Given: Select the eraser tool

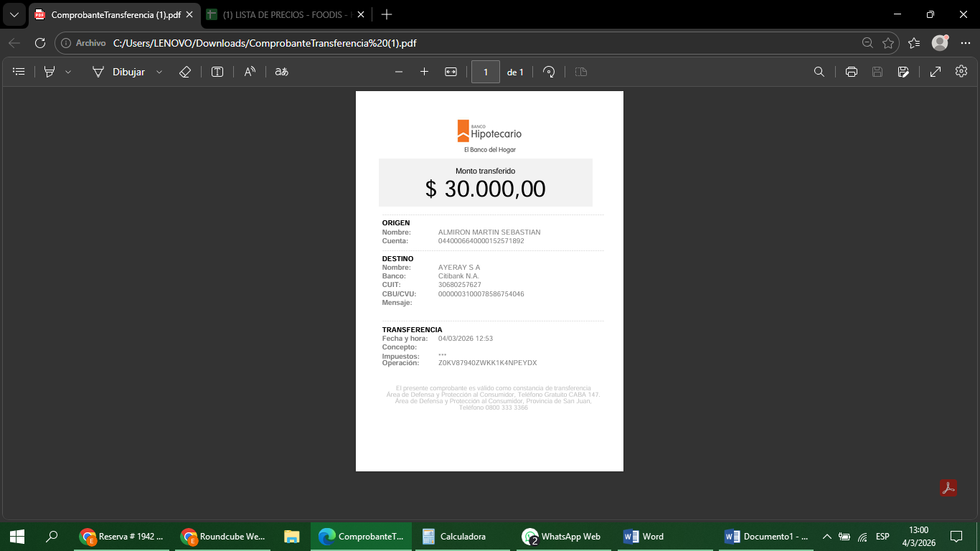Looking at the screenshot, I should (184, 72).
